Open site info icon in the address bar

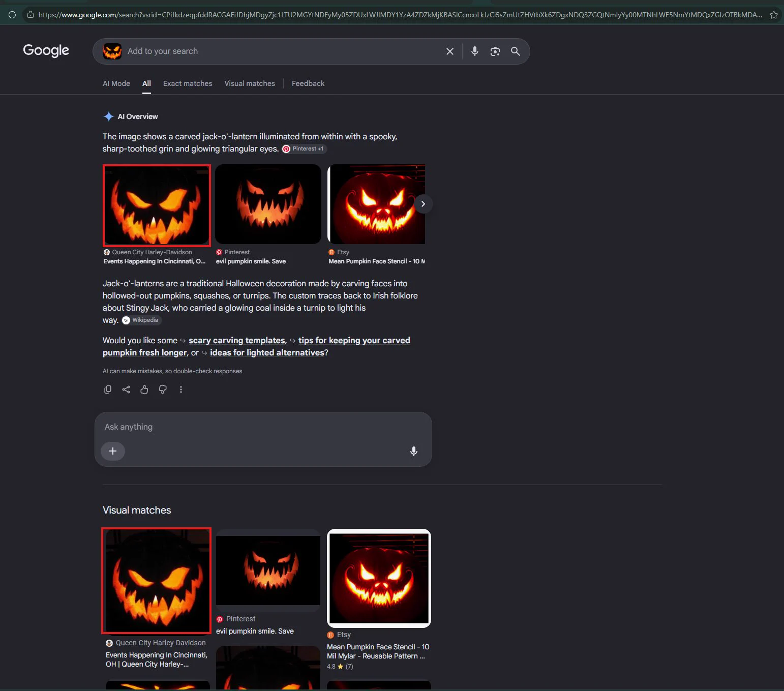31,15
